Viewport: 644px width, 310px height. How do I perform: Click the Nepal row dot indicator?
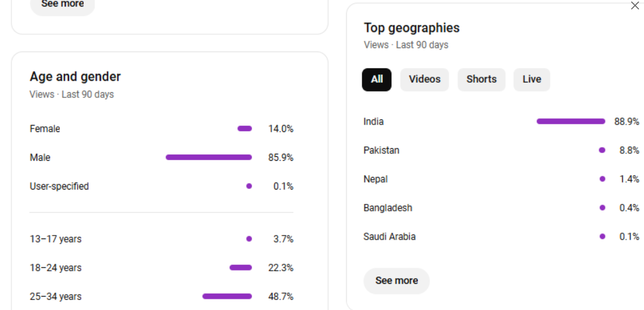pos(602,179)
